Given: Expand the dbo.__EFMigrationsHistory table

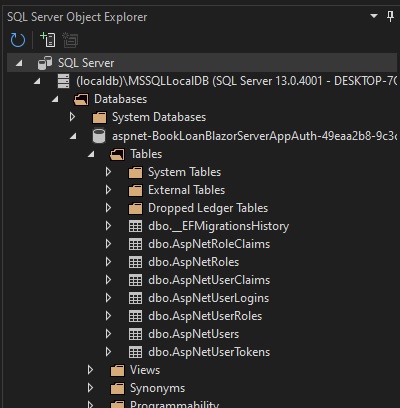Looking at the screenshot, I should coord(108,226).
